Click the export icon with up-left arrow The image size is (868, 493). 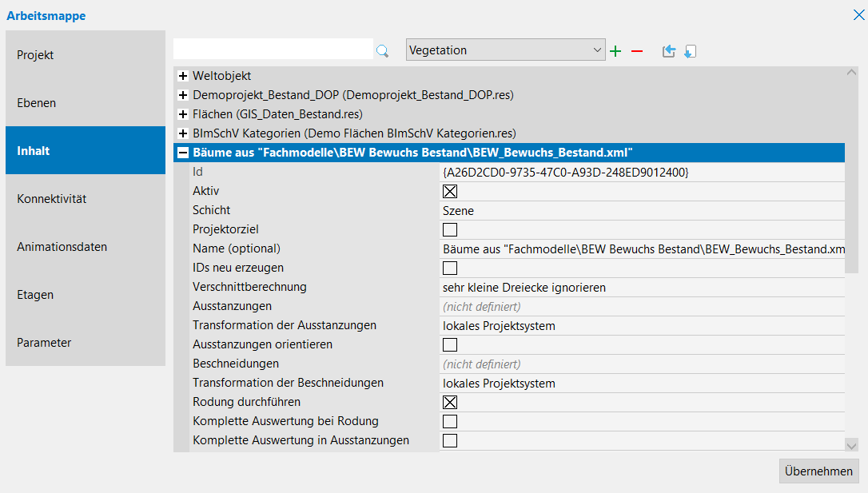pyautogui.click(x=669, y=51)
